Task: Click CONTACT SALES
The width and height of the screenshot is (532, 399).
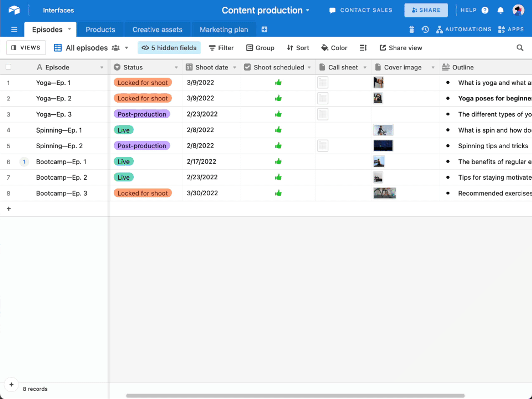Action: click(x=361, y=10)
